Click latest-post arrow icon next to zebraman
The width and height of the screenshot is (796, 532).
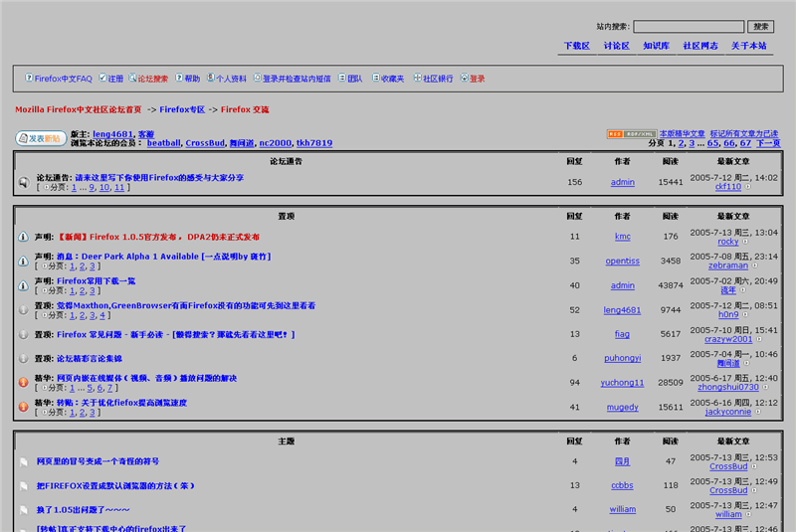(x=755, y=266)
